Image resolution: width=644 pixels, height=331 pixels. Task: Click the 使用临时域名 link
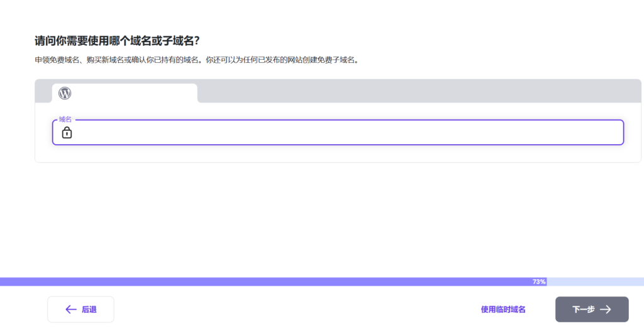tap(503, 309)
